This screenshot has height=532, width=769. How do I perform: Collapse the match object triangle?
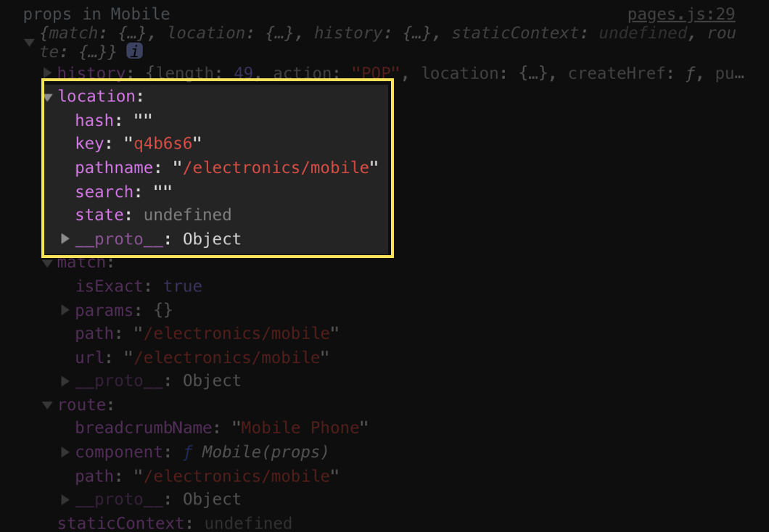[48, 264]
